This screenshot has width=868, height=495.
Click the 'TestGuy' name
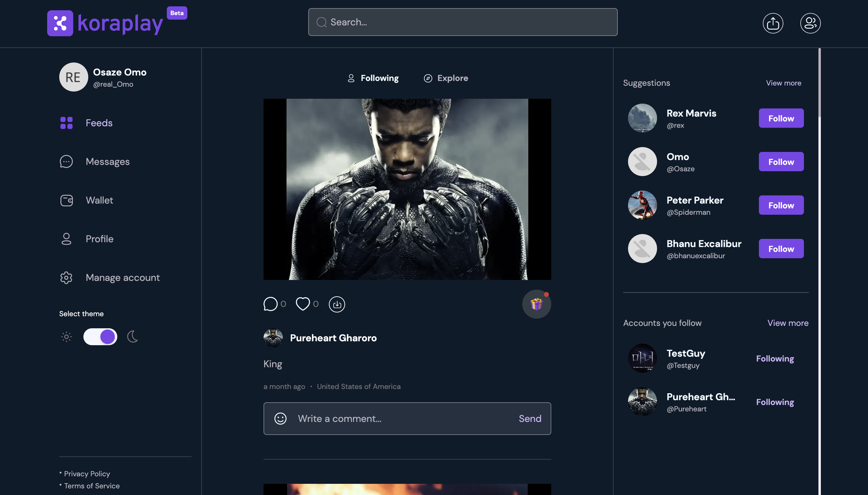point(686,353)
